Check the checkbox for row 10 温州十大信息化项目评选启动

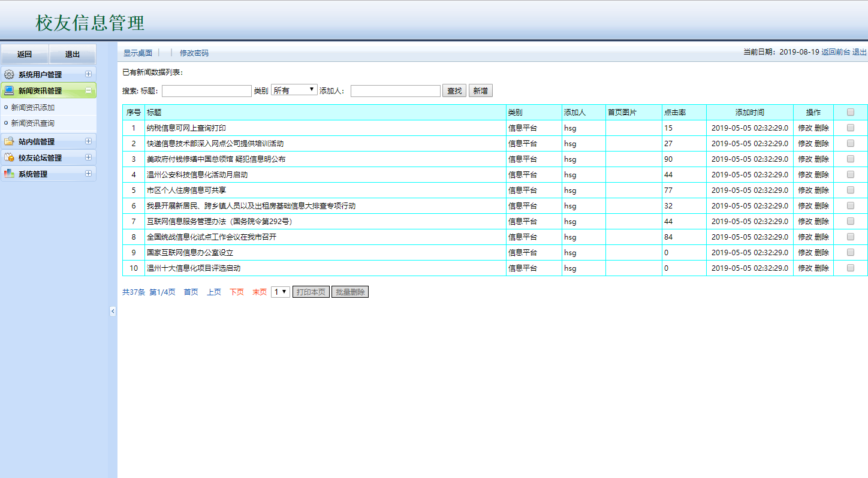point(849,268)
